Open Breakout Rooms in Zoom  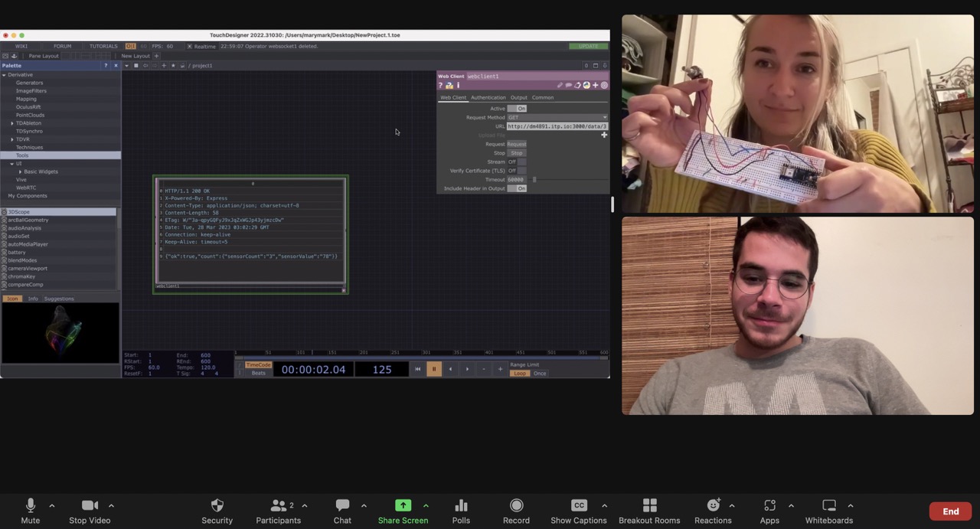point(649,511)
